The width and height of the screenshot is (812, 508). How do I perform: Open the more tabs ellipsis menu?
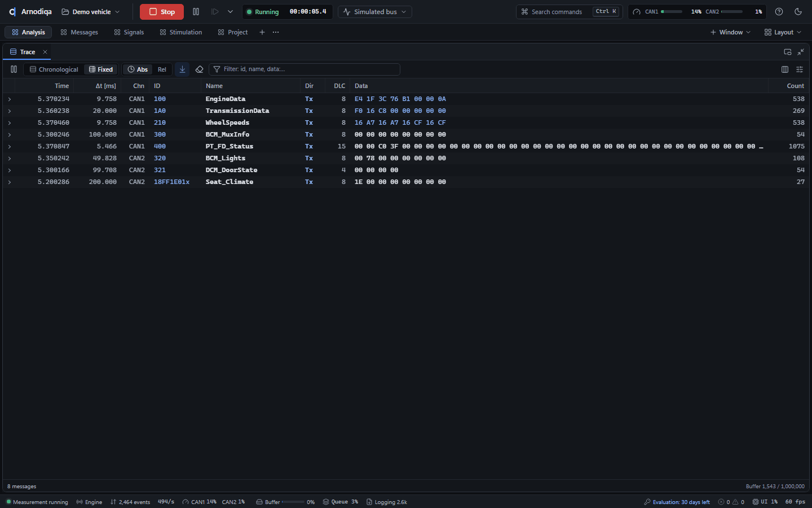point(276,32)
